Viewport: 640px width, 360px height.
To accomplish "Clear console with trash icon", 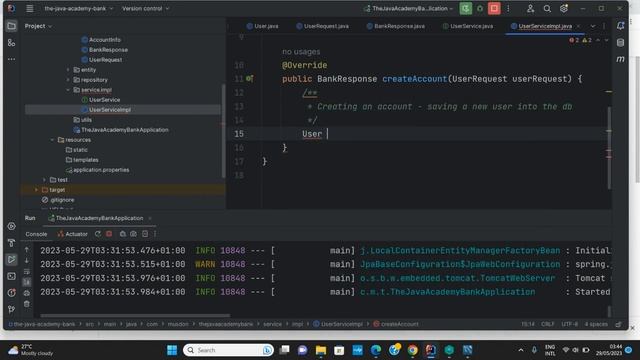I will pyautogui.click(x=27, y=304).
